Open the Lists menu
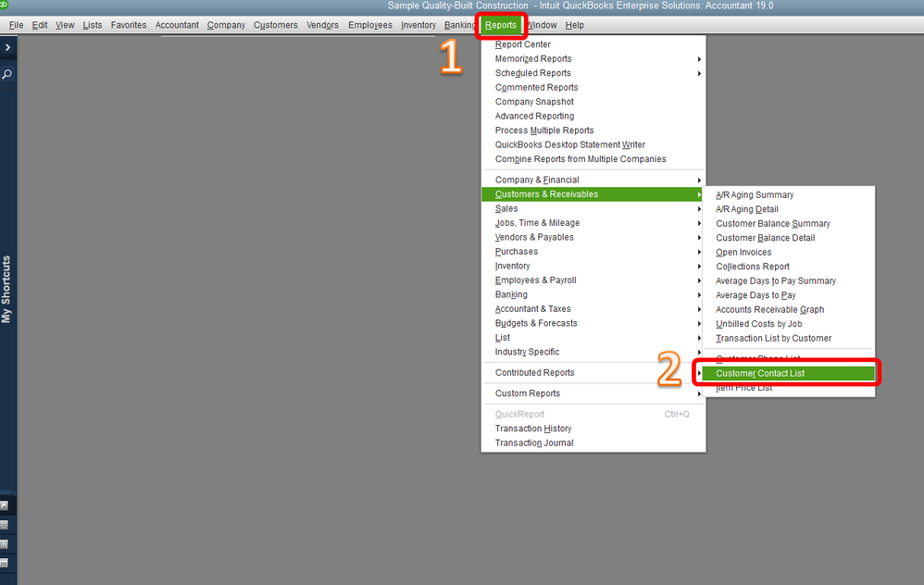The width and height of the screenshot is (924, 585). point(92,25)
